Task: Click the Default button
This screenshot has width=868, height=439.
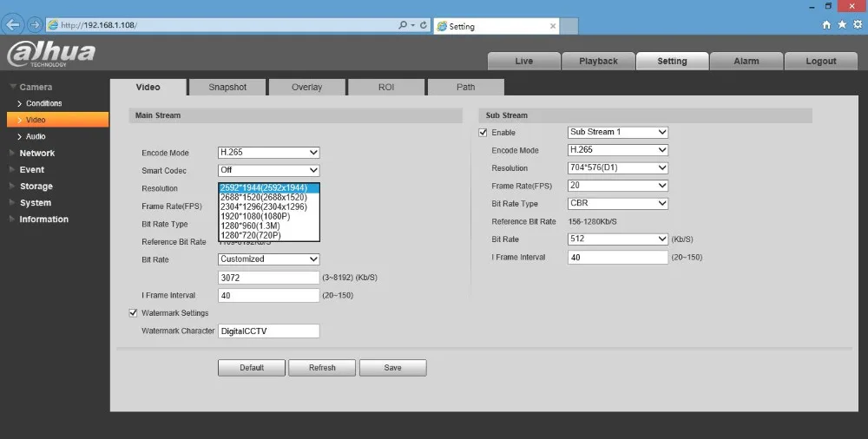Action: tap(252, 368)
